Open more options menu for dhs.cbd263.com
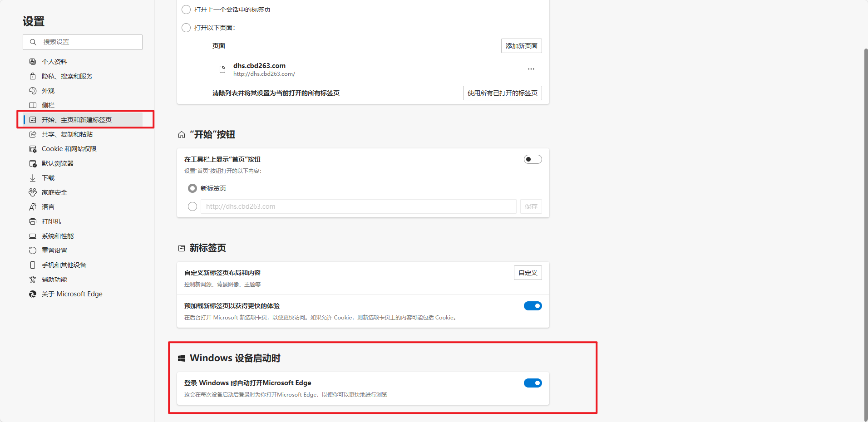This screenshot has height=422, width=868. [531, 69]
